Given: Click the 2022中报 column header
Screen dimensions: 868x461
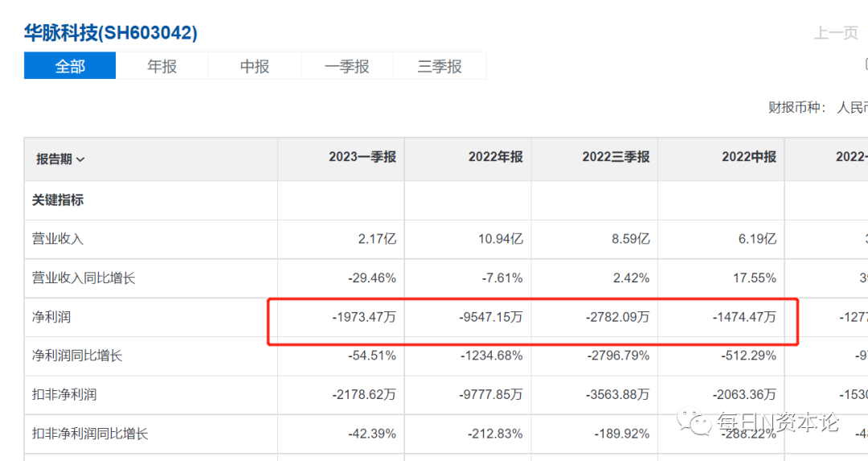Looking at the screenshot, I should 749,157.
